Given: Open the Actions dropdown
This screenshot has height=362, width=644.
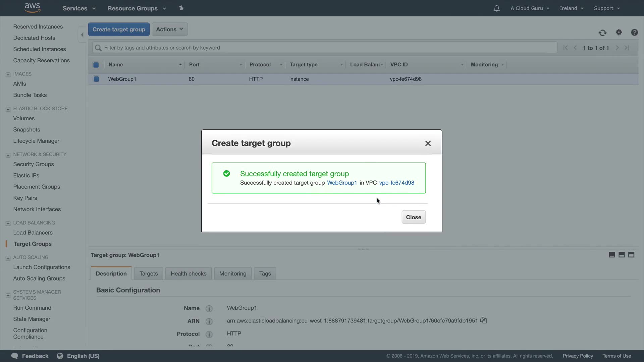Looking at the screenshot, I should point(169,29).
